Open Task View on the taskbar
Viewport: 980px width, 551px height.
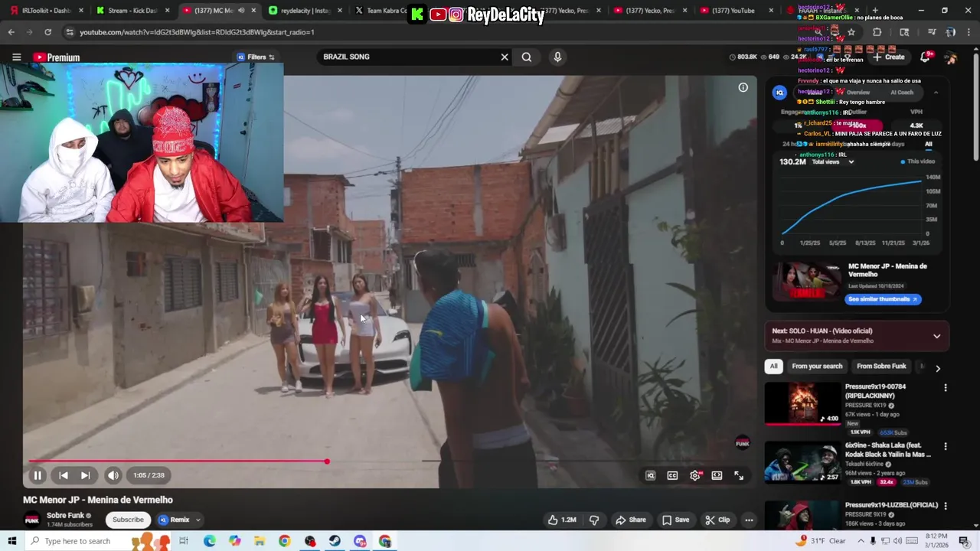[184, 541]
